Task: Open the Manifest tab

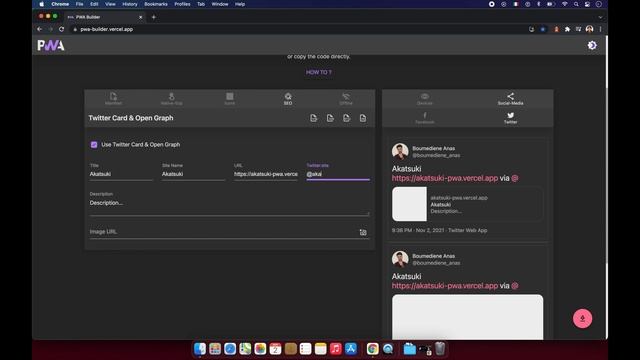Action: 113,98
